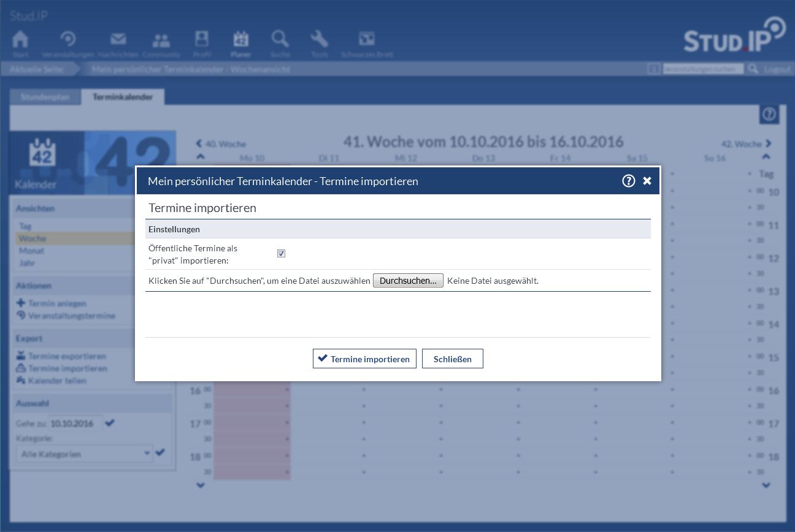795x532 pixels.
Task: Click the help question mark in dialog header
Action: click(x=628, y=181)
